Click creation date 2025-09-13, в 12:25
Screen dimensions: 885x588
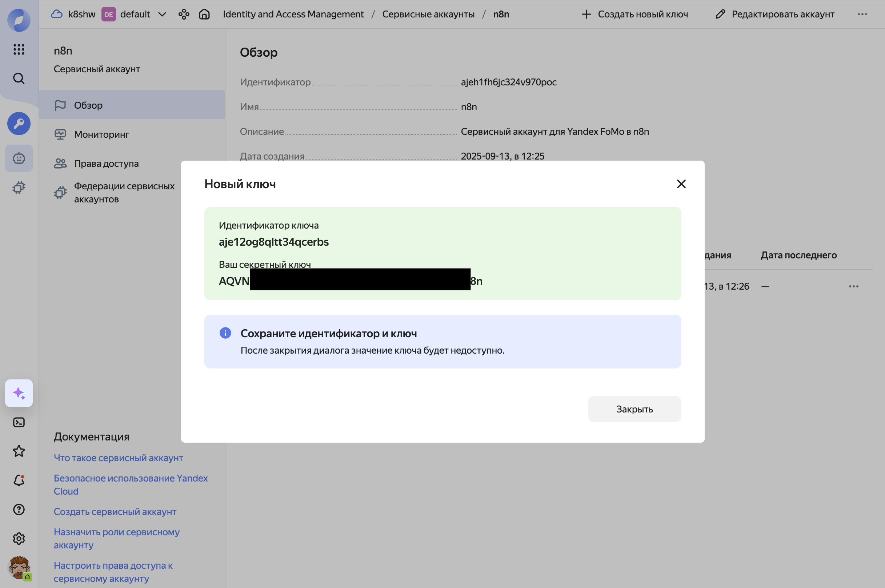(x=502, y=156)
